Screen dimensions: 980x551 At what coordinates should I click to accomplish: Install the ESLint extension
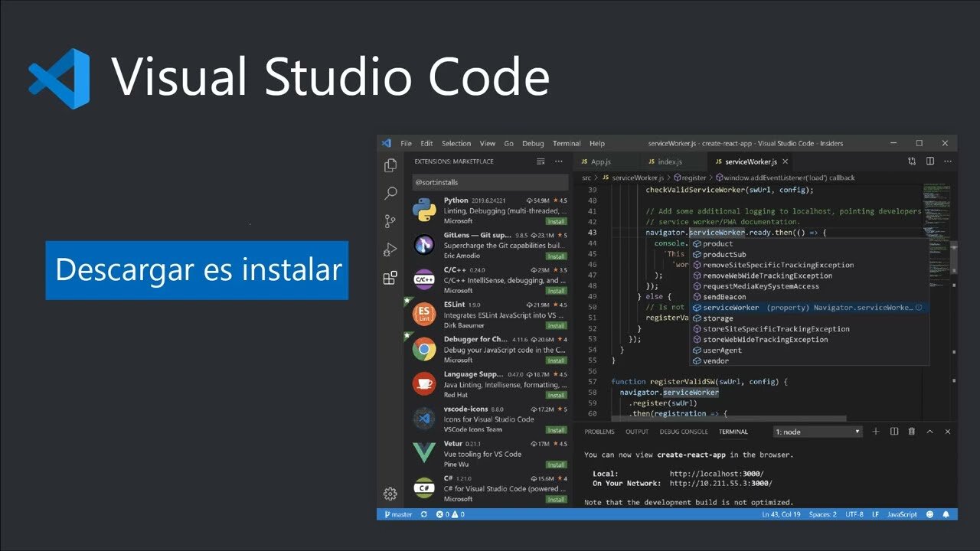[x=557, y=325]
